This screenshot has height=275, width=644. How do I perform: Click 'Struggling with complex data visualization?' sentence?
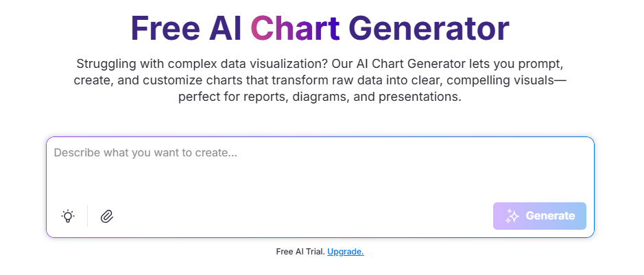pyautogui.click(x=202, y=64)
